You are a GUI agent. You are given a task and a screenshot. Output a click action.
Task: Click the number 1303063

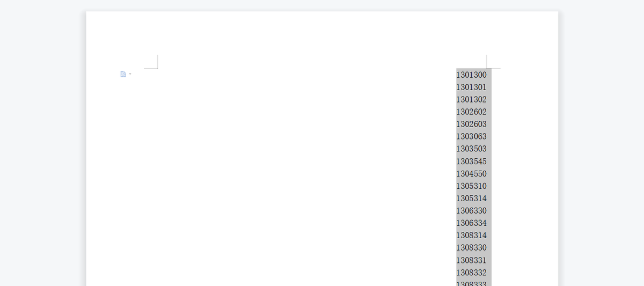click(471, 136)
